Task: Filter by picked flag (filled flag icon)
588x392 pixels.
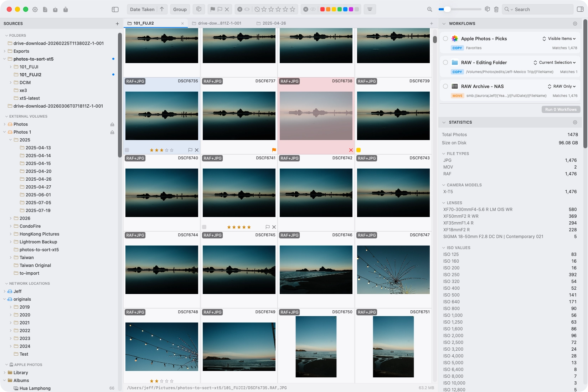Action: pos(212,9)
